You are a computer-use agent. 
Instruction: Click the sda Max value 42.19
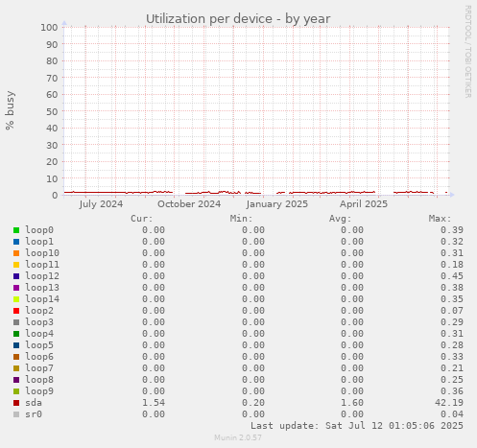pyautogui.click(x=449, y=403)
